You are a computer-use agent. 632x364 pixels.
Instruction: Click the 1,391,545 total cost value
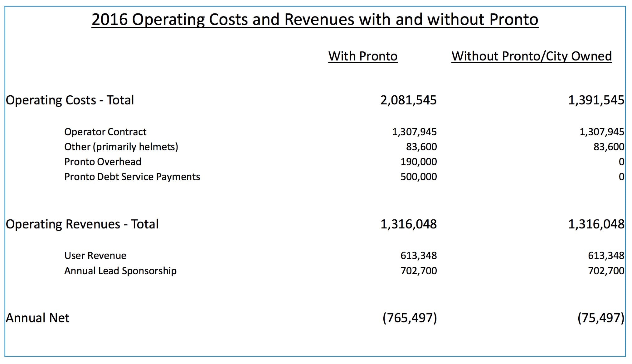coord(596,100)
